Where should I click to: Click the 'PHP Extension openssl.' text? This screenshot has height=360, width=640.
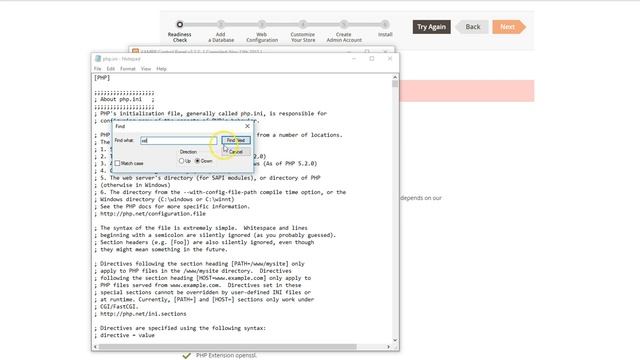coord(226,356)
